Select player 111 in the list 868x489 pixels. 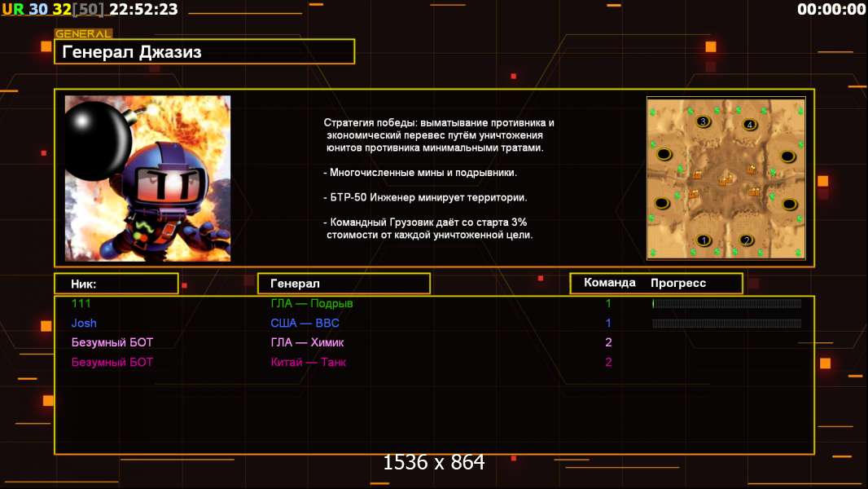click(x=81, y=303)
